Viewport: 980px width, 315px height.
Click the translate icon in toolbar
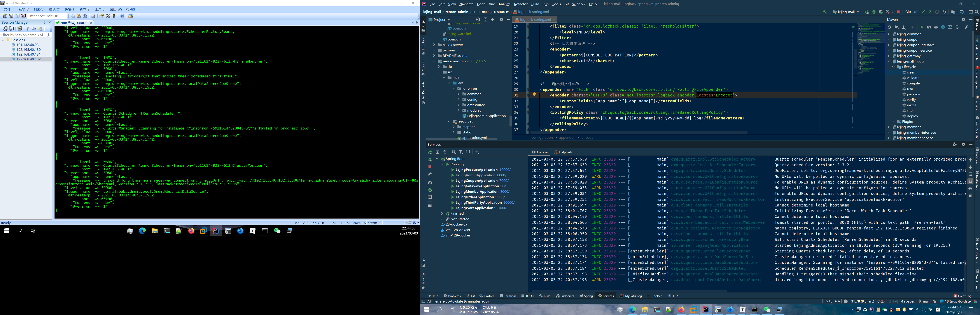pyautogui.click(x=962, y=12)
